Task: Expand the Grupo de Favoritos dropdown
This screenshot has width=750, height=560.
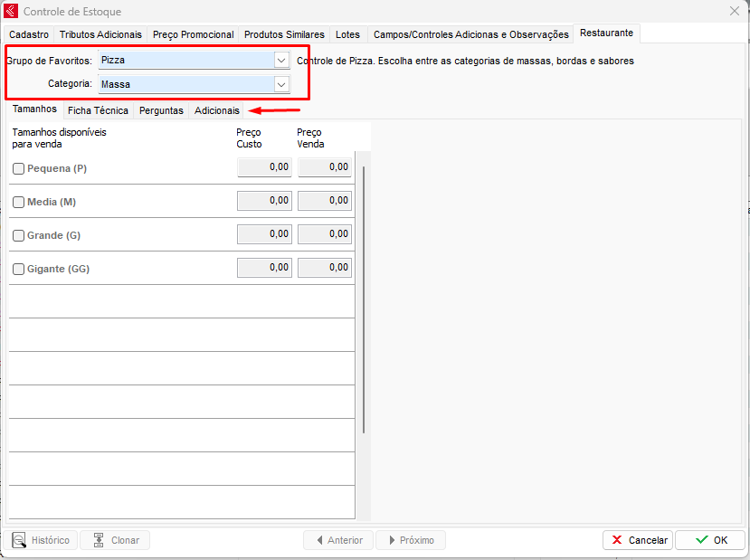Action: coord(280,61)
